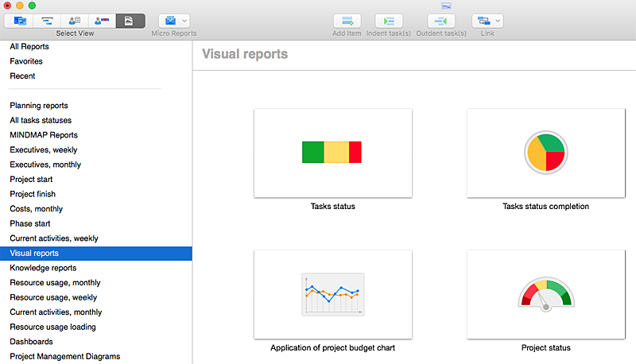Click the Indent task(s) button
Viewport: 636px width, 364px height.
(389, 21)
